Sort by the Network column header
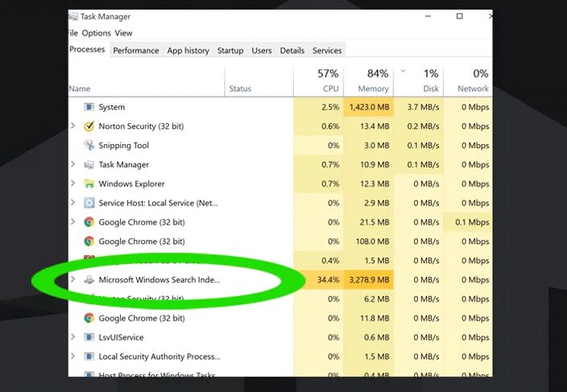The width and height of the screenshot is (567, 392). 468,81
